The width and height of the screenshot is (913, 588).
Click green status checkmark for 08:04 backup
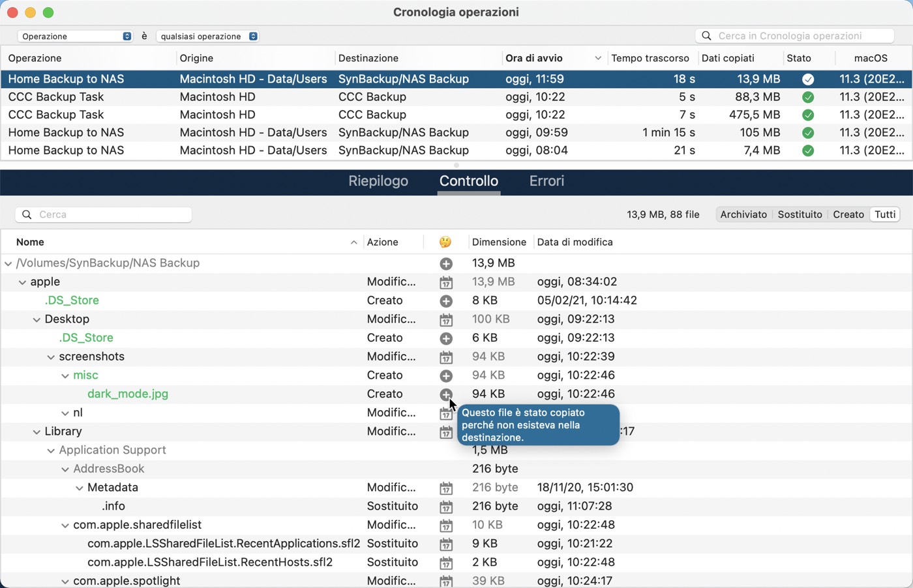[x=808, y=151]
